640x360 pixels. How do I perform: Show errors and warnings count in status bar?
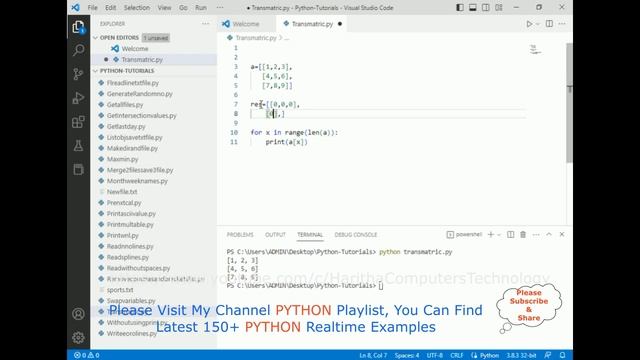pyautogui.click(x=87, y=355)
